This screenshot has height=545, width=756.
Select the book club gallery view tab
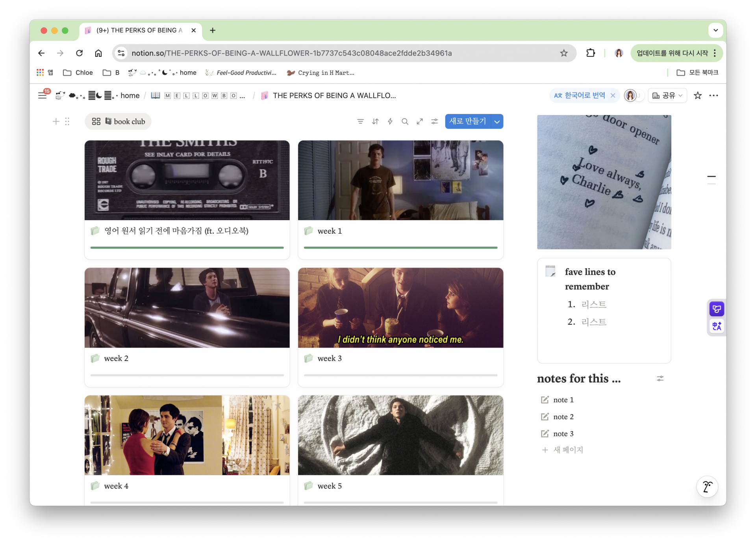pyautogui.click(x=118, y=121)
